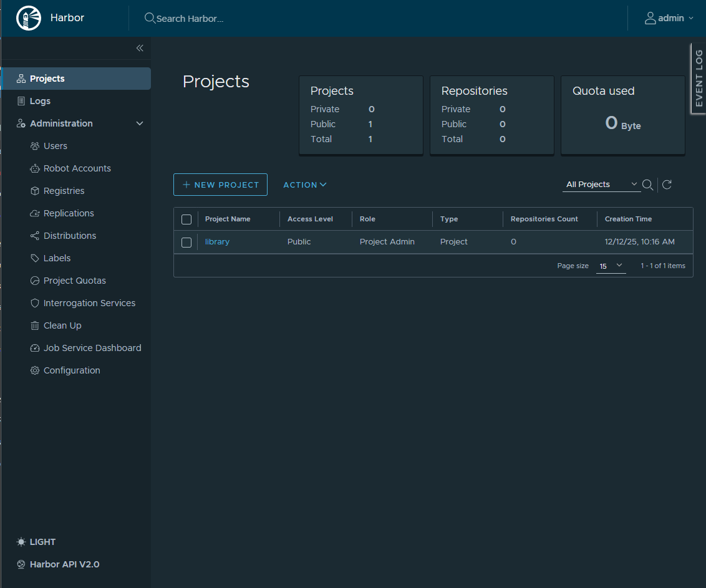Open the admin user menu

[x=669, y=18]
